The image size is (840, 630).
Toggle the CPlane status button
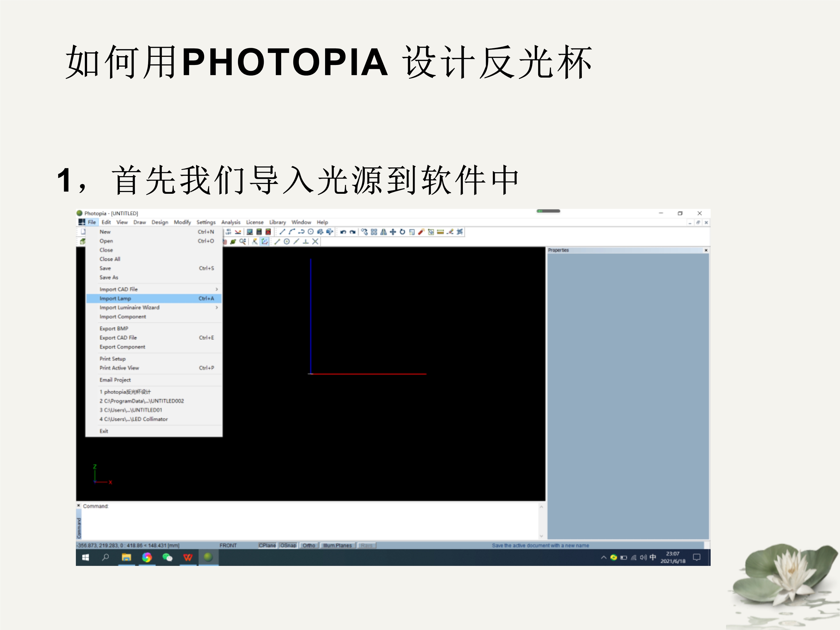coord(267,545)
